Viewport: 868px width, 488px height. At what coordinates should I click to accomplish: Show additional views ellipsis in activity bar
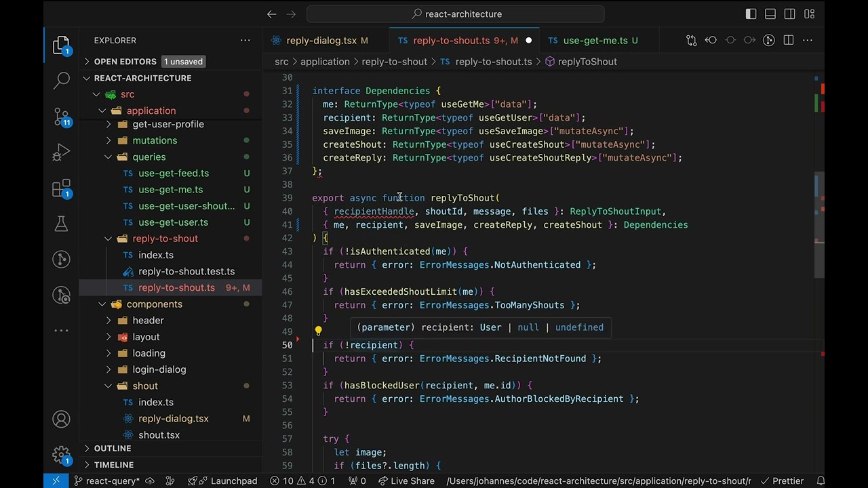[61, 331]
